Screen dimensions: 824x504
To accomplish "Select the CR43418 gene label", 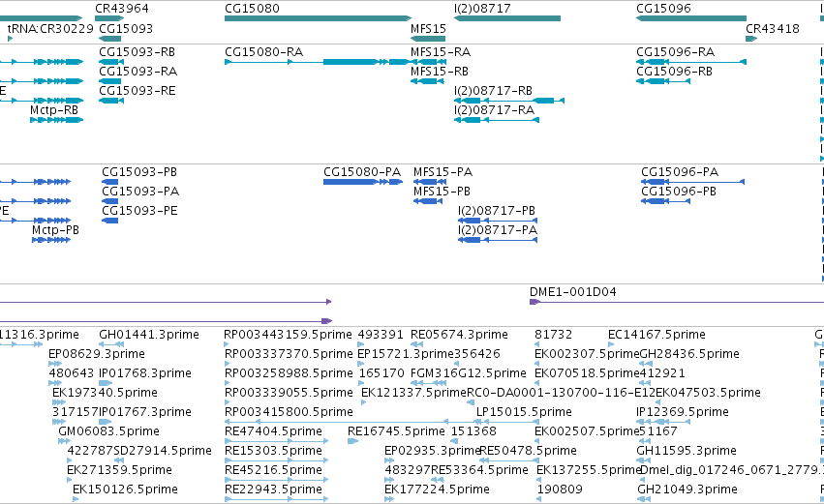I will pos(772,28).
